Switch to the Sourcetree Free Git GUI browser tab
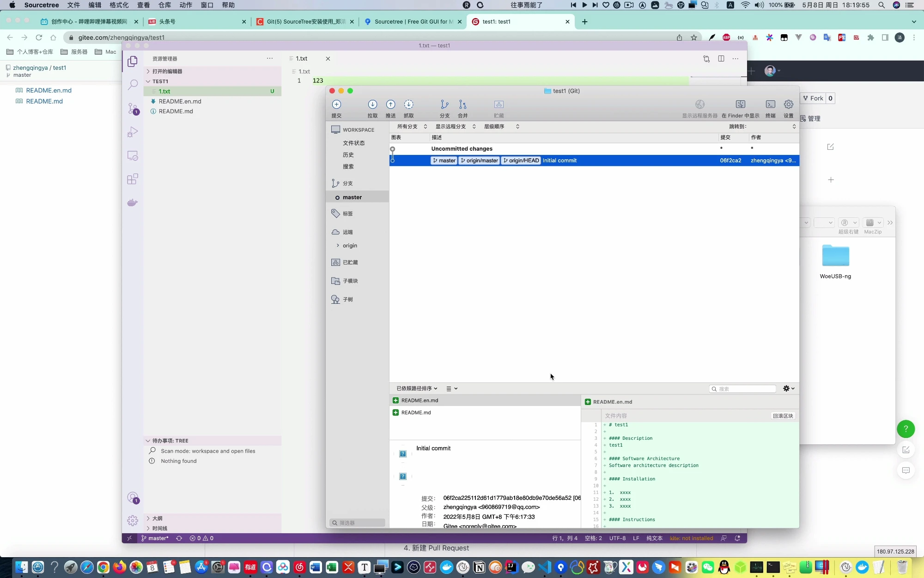 pyautogui.click(x=413, y=22)
